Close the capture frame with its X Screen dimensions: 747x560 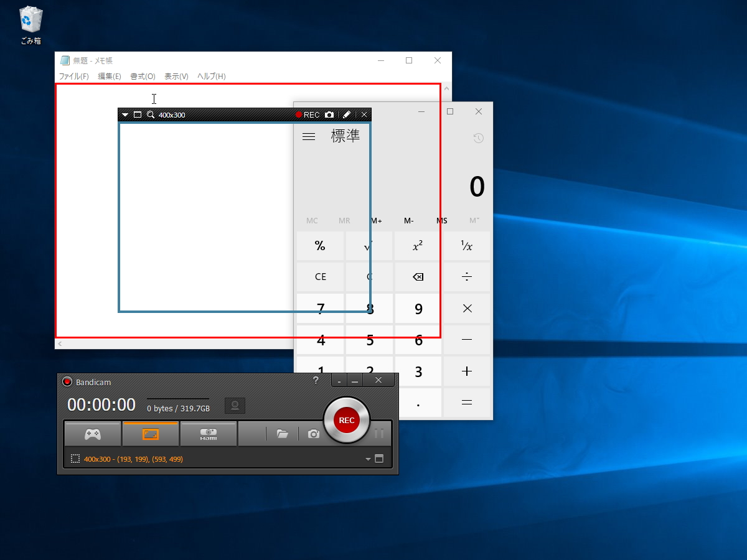[x=364, y=114]
